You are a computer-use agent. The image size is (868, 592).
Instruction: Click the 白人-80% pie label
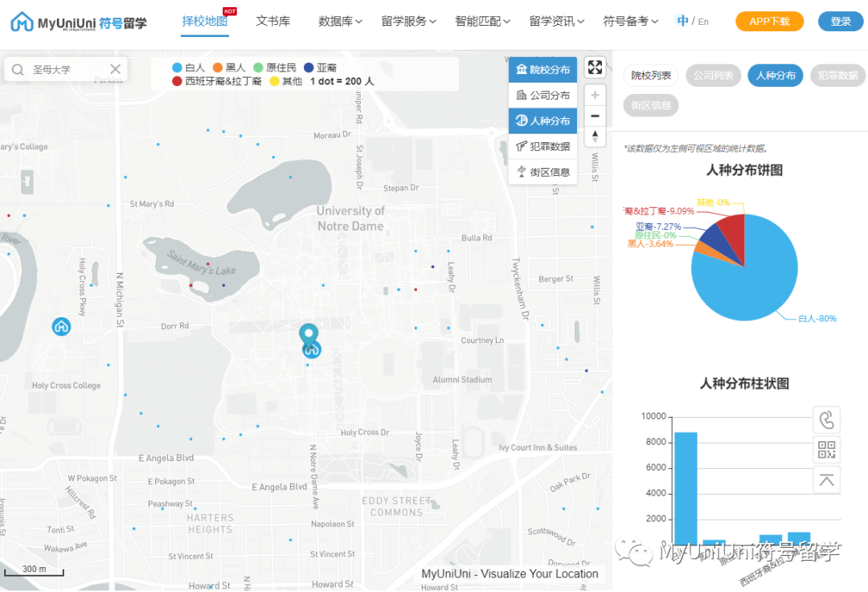(x=817, y=319)
